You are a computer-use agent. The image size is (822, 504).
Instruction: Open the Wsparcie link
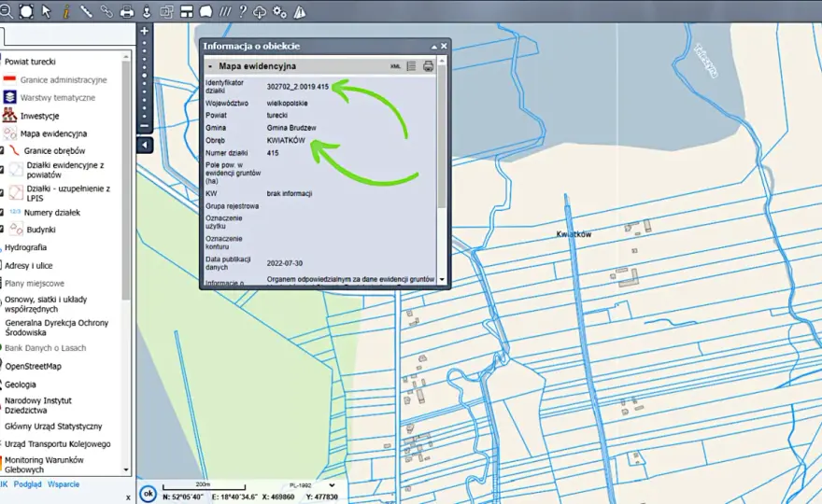[64, 484]
